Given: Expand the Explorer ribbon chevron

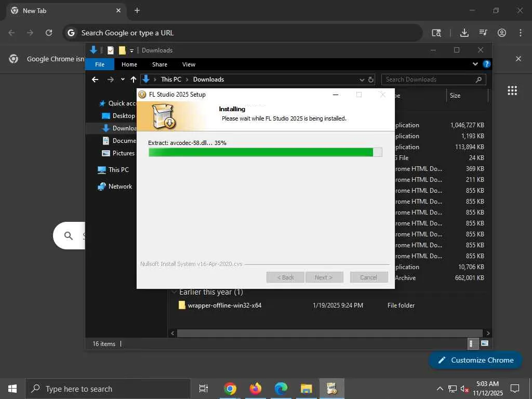Looking at the screenshot, I should (475, 64).
